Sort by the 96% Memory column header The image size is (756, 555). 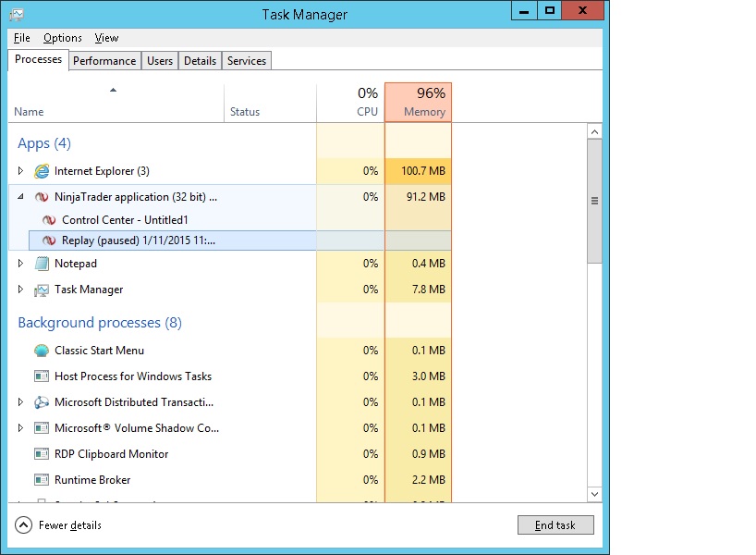418,103
